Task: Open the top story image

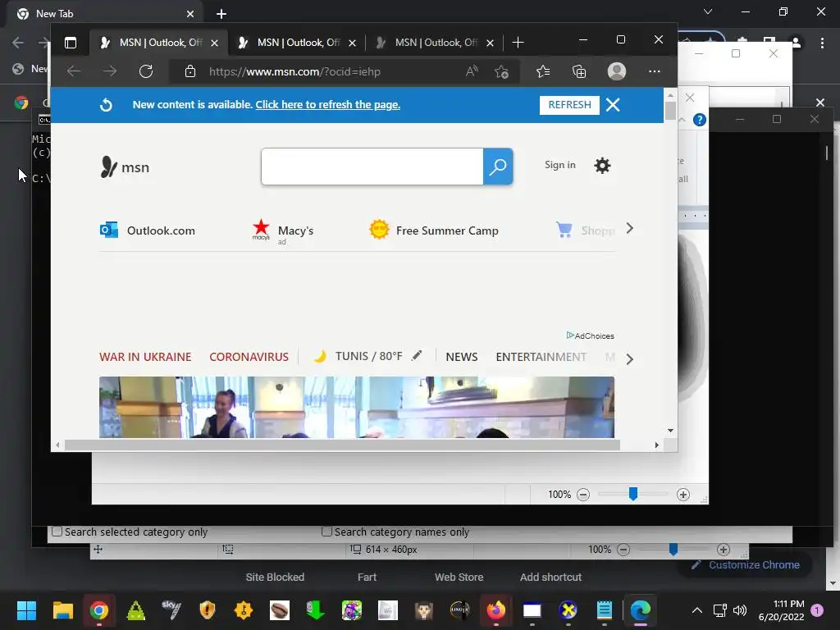Action: pos(357,407)
